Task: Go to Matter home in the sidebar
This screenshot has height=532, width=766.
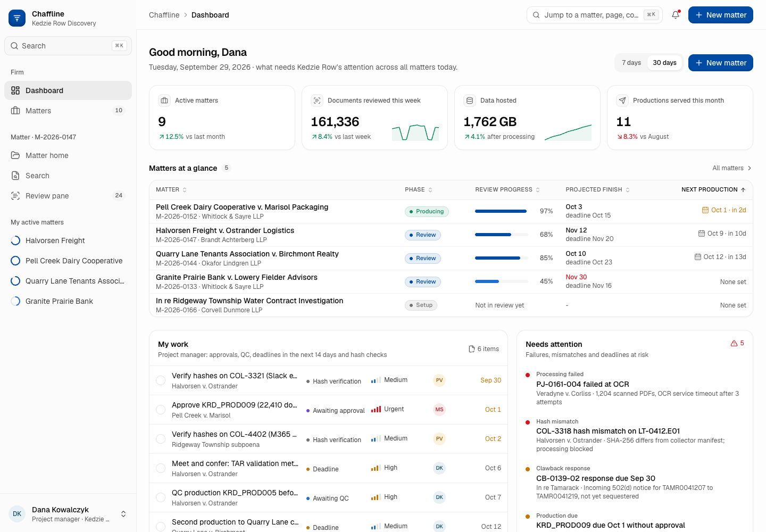Action: point(68,155)
